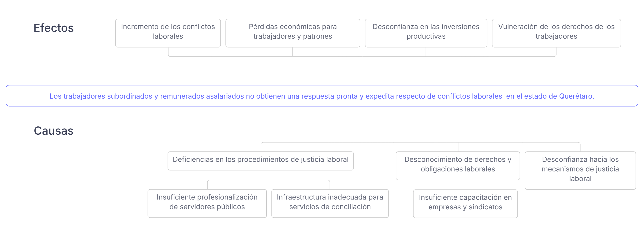Click the "Efectos" heading
The image size is (644, 237).
(x=54, y=28)
